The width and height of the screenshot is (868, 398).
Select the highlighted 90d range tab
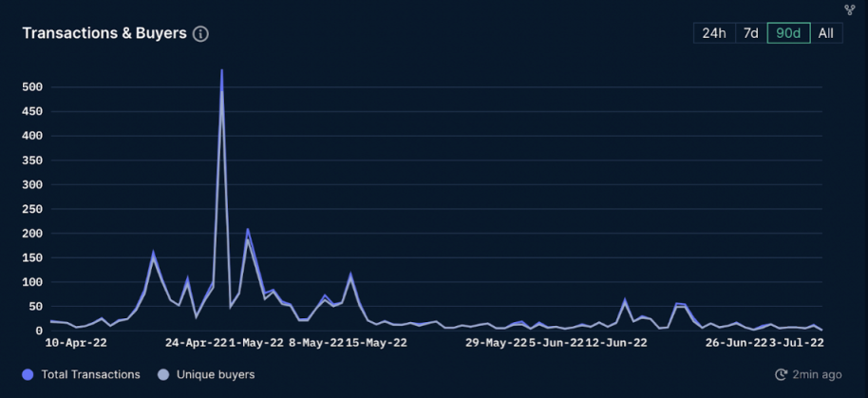788,33
